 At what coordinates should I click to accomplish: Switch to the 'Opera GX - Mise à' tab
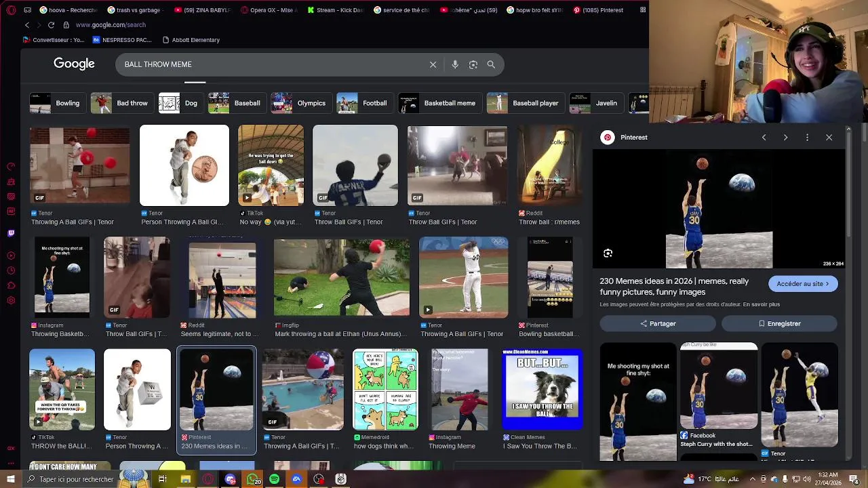click(268, 10)
